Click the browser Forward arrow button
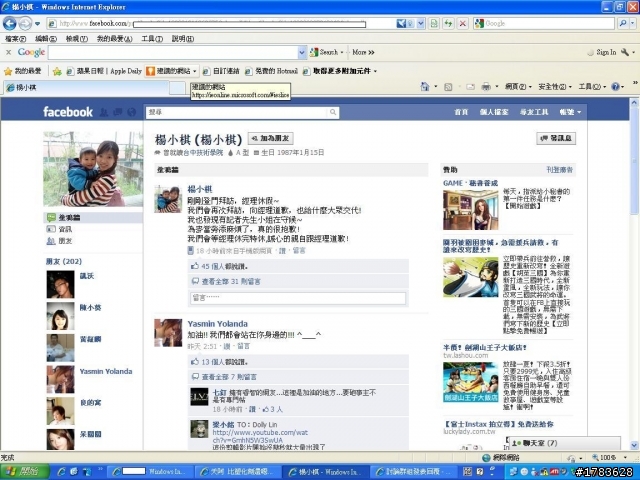The height and width of the screenshot is (480, 640). click(x=25, y=23)
